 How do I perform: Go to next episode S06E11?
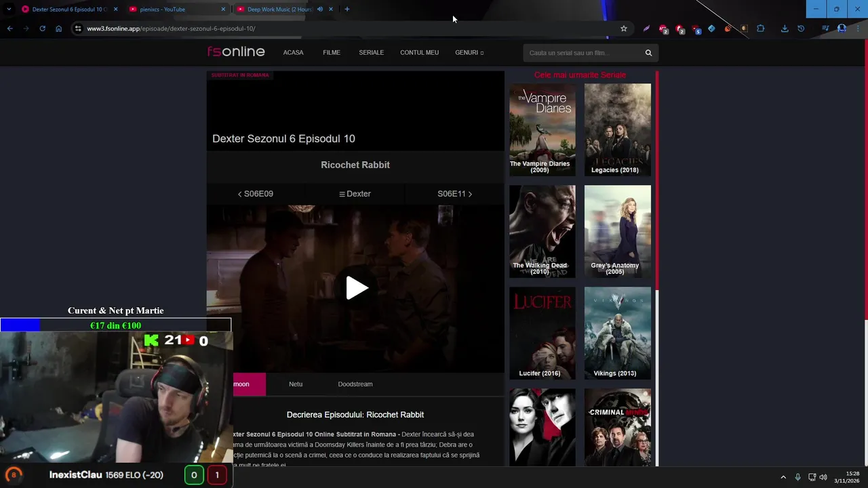[454, 194]
